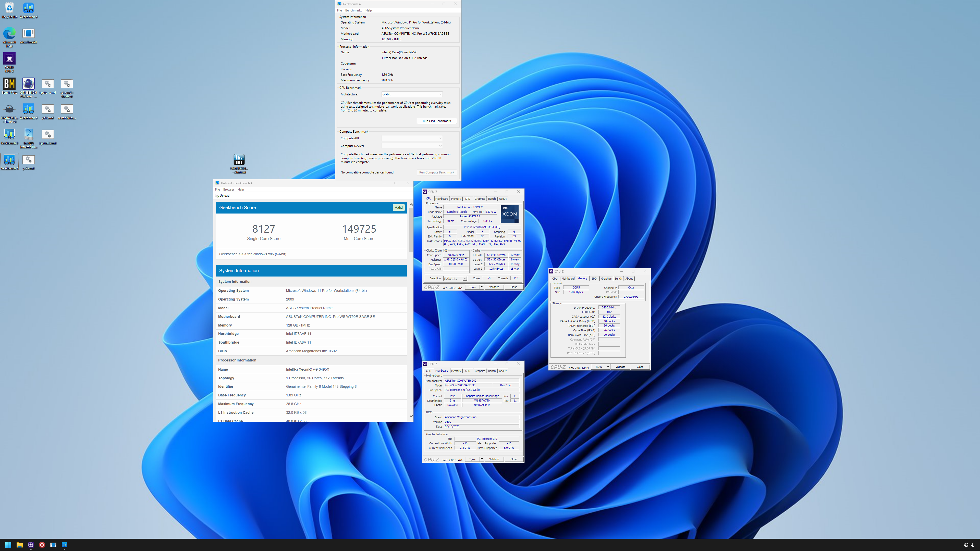The height and width of the screenshot is (551, 980).
Task: Click Close button in CPU-Z Mainboard window
Action: (513, 459)
